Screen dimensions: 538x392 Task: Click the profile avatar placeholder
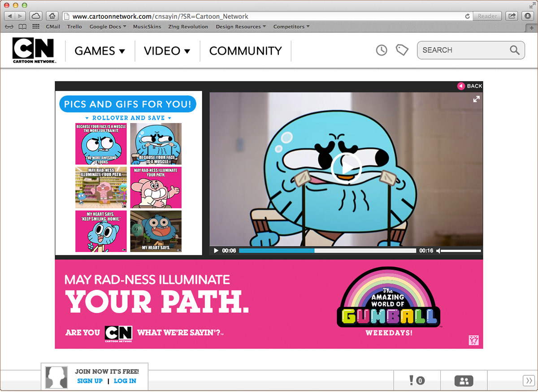pyautogui.click(x=56, y=377)
